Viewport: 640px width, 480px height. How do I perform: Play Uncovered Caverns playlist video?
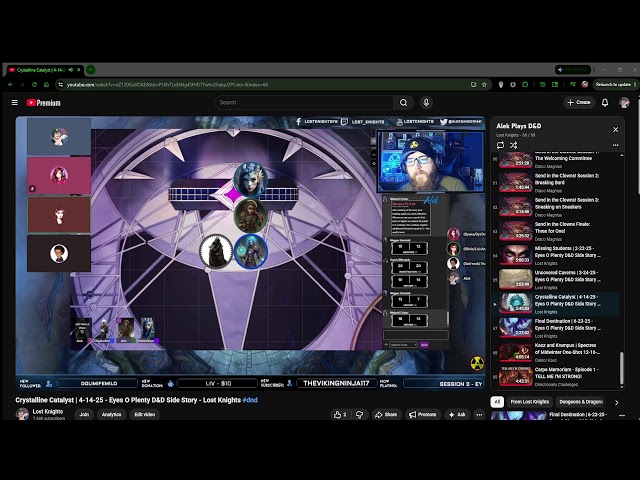pyautogui.click(x=556, y=280)
